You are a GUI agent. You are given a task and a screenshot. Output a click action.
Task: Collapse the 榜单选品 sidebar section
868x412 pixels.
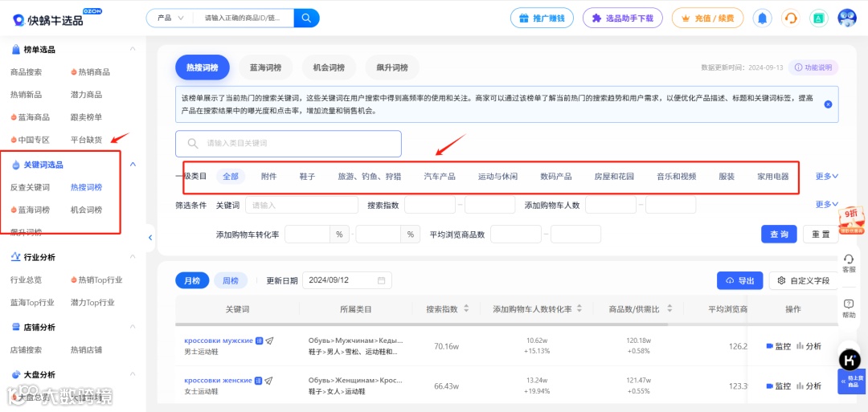point(133,49)
